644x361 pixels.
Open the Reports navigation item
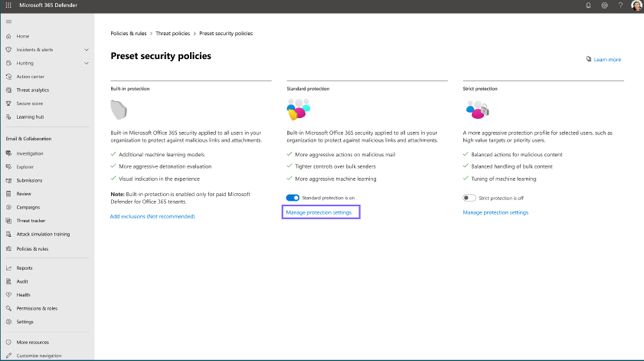coord(24,268)
